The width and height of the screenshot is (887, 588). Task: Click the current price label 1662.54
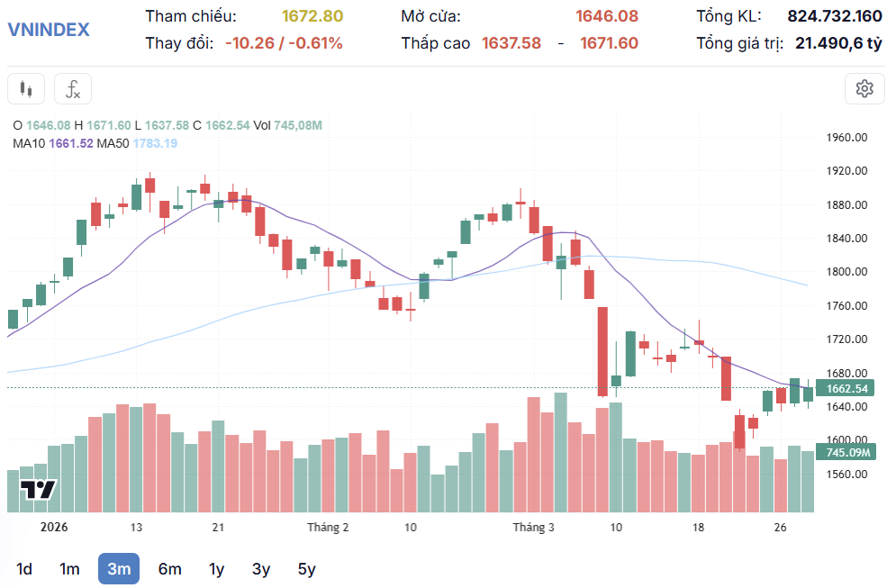click(846, 389)
